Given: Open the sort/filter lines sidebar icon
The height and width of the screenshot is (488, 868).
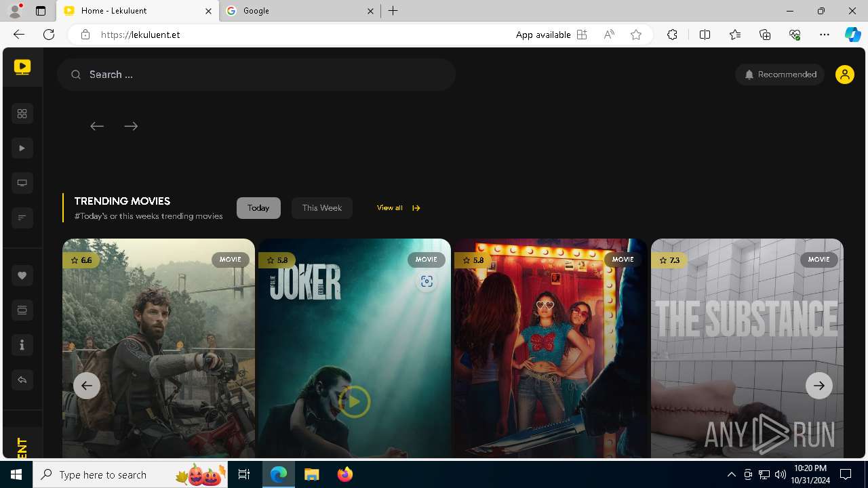Looking at the screenshot, I should [x=22, y=217].
